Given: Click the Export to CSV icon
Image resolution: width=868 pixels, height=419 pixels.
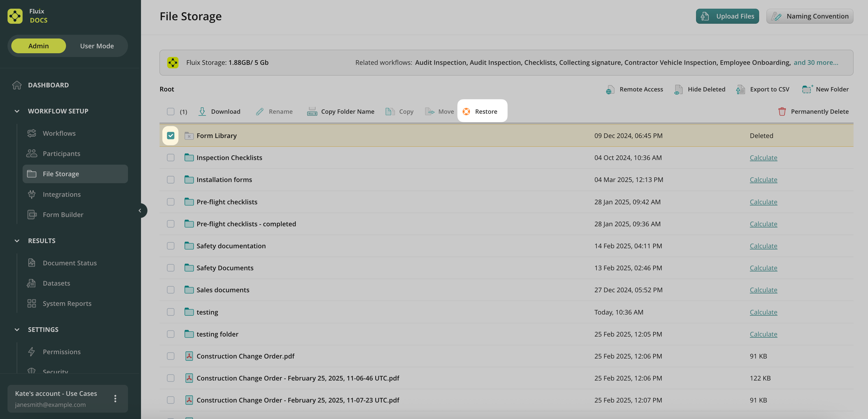Looking at the screenshot, I should point(741,89).
